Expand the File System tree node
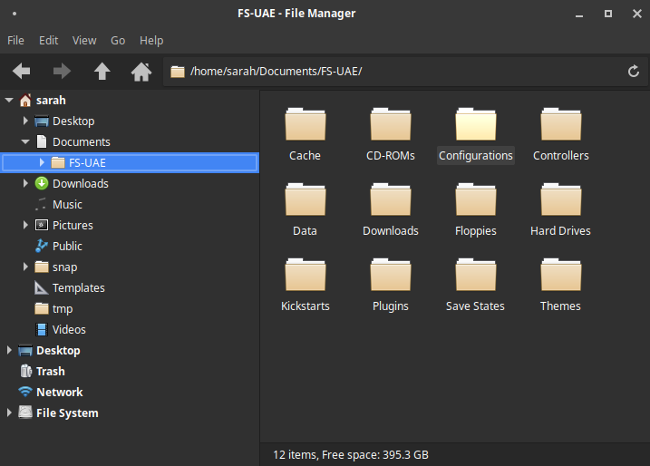Viewport: 650px width, 466px height. (10, 413)
